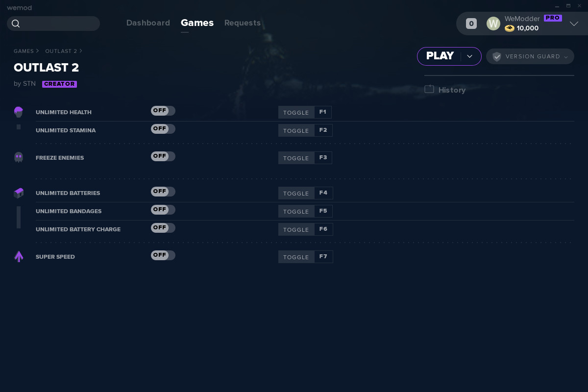The width and height of the screenshot is (588, 392).
Task: Turn on Unlimited Batteries switch
Action: [x=163, y=191]
